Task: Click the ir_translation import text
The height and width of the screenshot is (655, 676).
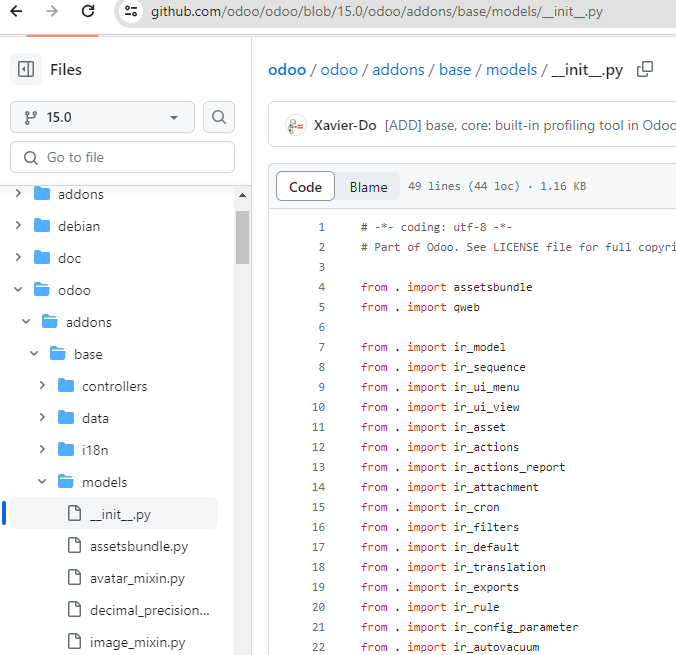Action: 500,567
